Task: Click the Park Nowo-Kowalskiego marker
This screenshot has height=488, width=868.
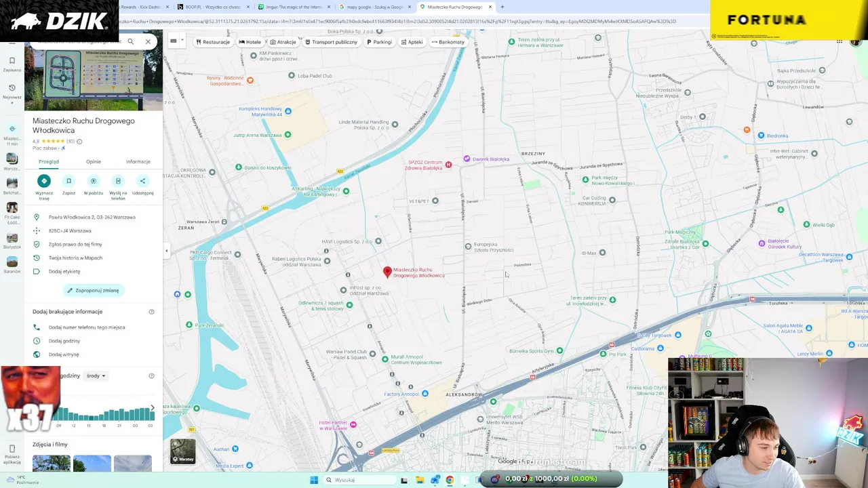Action: tap(585, 180)
